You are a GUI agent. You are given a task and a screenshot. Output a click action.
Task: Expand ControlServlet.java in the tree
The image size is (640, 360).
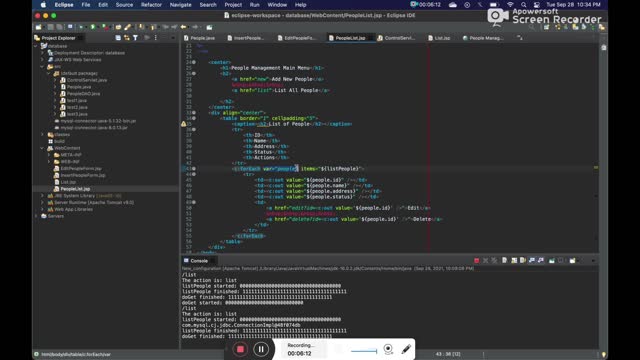56,80
